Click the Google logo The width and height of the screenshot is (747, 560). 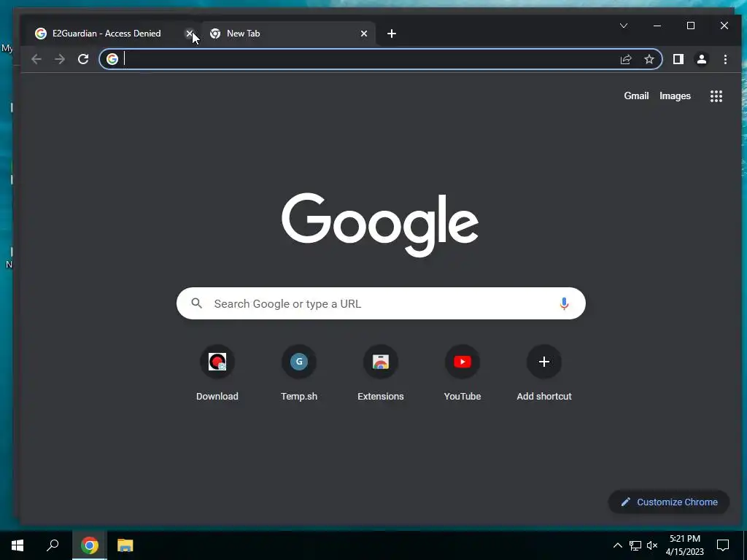(379, 225)
